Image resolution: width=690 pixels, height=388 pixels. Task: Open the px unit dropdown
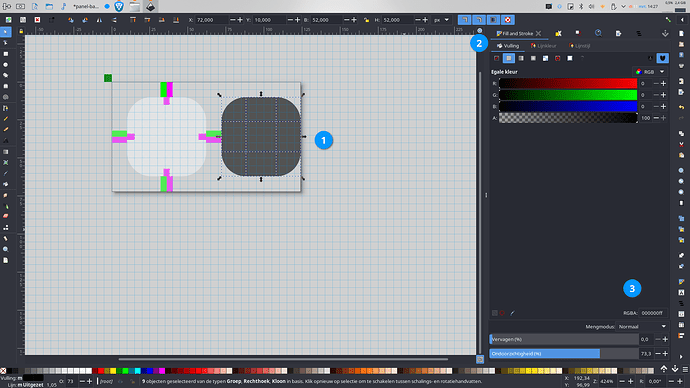click(x=441, y=20)
